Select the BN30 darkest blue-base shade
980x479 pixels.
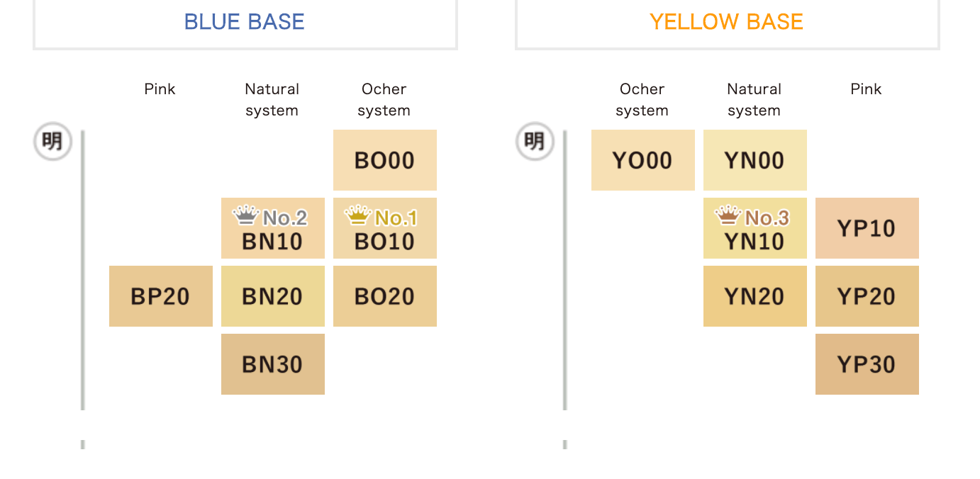272,364
